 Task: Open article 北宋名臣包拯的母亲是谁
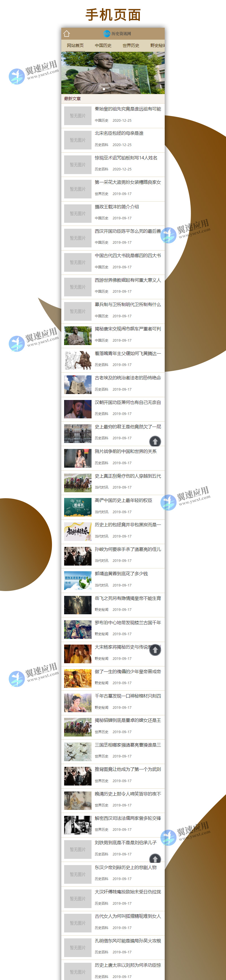point(119,133)
